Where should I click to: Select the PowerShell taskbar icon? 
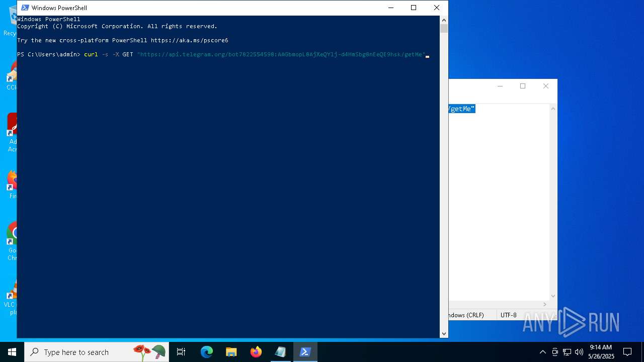[x=305, y=352]
